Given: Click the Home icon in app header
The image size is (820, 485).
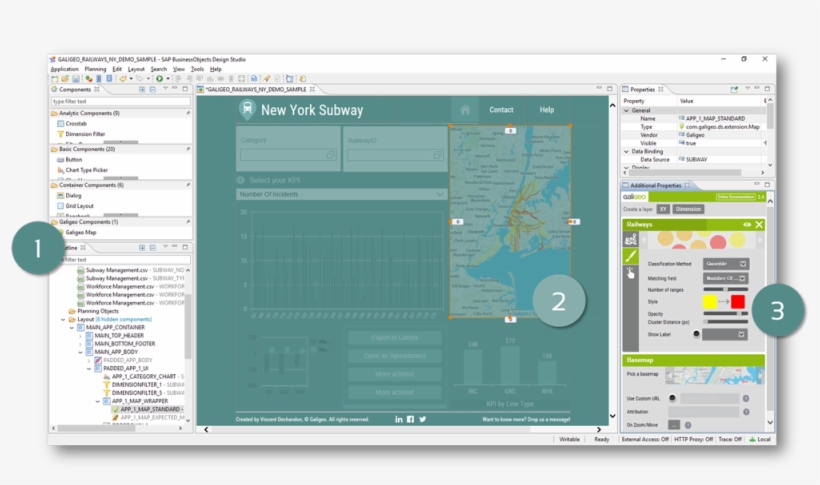Looking at the screenshot, I should [465, 110].
